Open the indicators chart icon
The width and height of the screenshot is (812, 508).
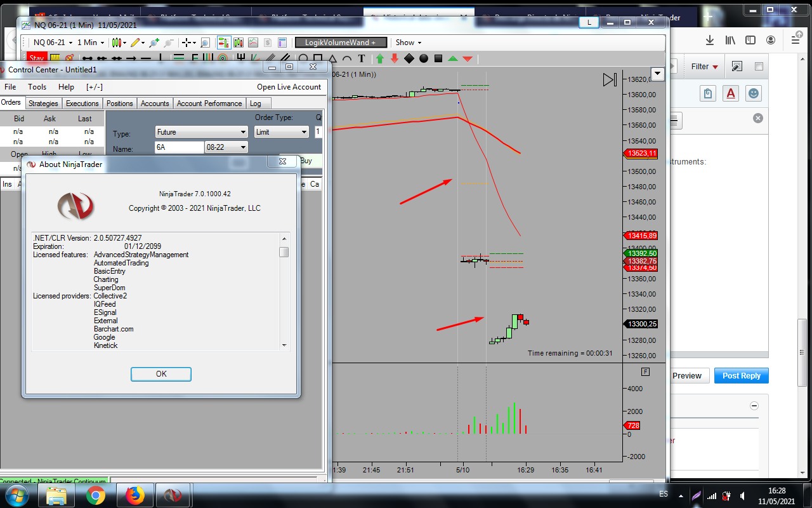[x=253, y=43]
